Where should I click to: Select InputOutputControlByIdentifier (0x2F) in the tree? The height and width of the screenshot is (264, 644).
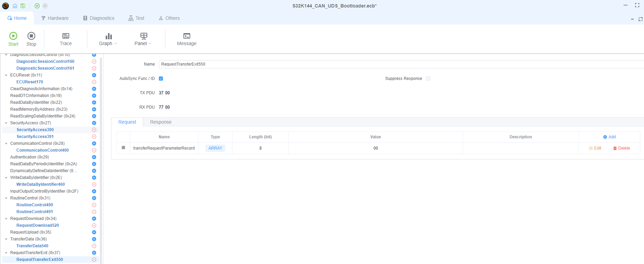pos(44,191)
